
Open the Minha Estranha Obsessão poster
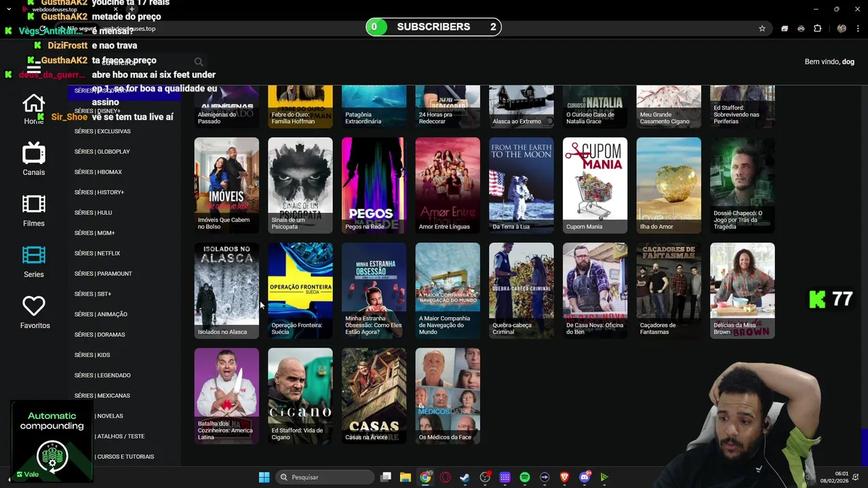[374, 291]
